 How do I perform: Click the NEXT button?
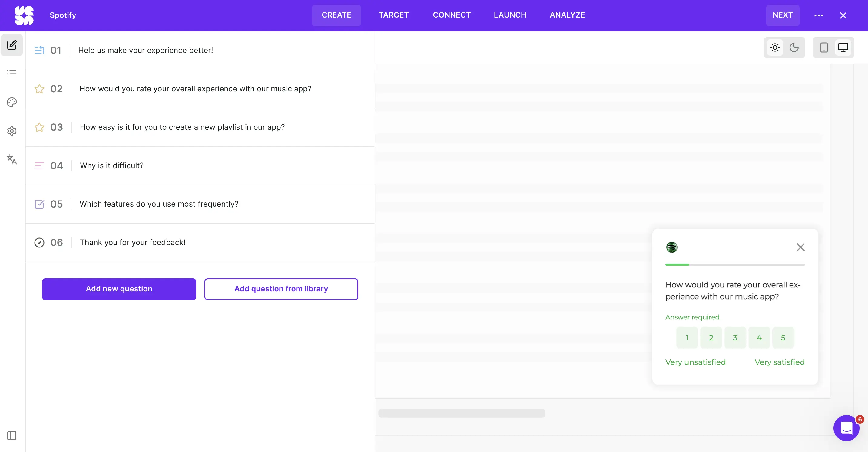[x=782, y=15]
